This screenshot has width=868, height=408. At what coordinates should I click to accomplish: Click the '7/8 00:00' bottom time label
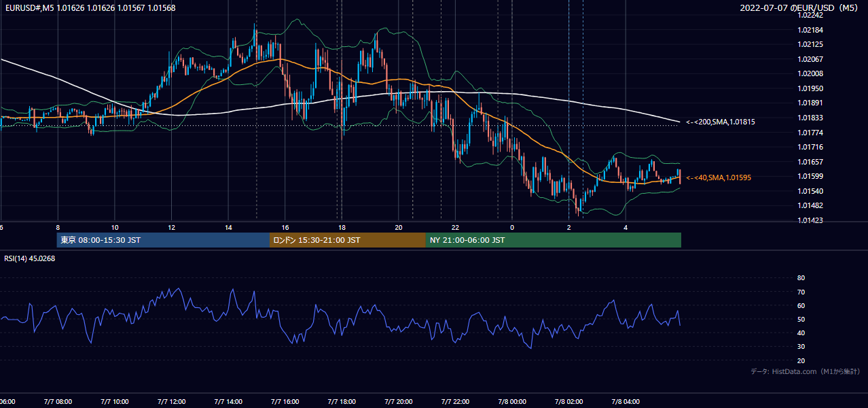[x=511, y=402]
